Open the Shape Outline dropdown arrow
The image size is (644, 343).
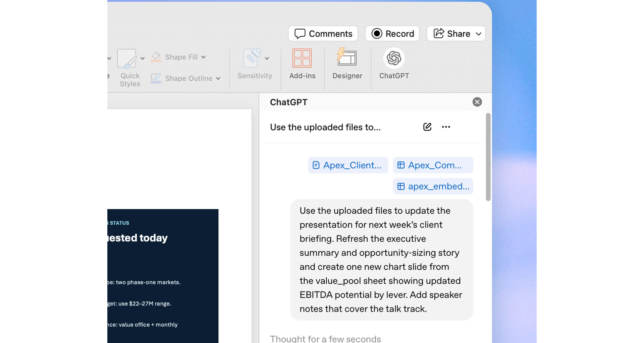pyautogui.click(x=218, y=78)
